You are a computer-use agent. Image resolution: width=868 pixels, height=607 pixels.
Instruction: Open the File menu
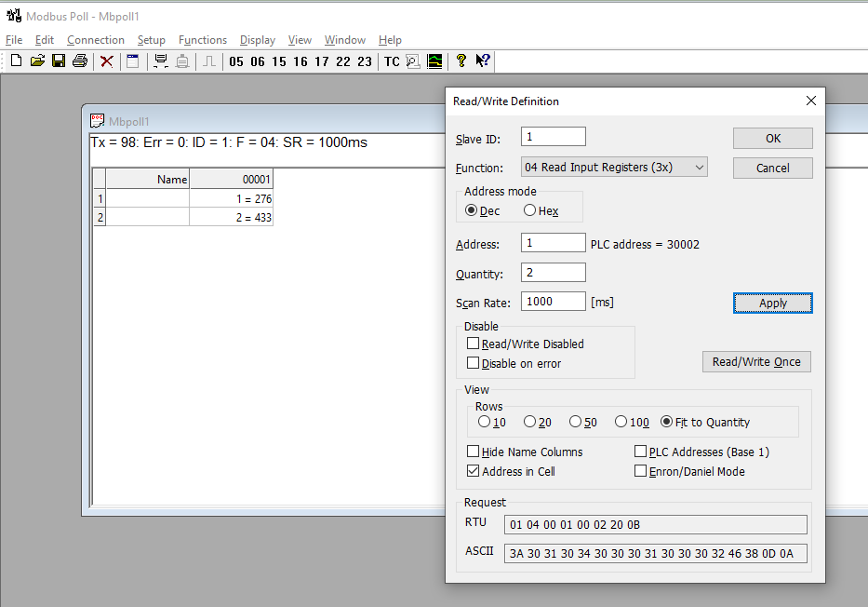14,40
